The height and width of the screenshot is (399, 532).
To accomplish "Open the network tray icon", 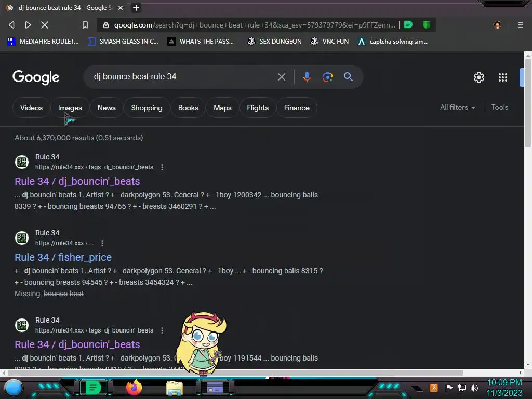I will (462, 388).
